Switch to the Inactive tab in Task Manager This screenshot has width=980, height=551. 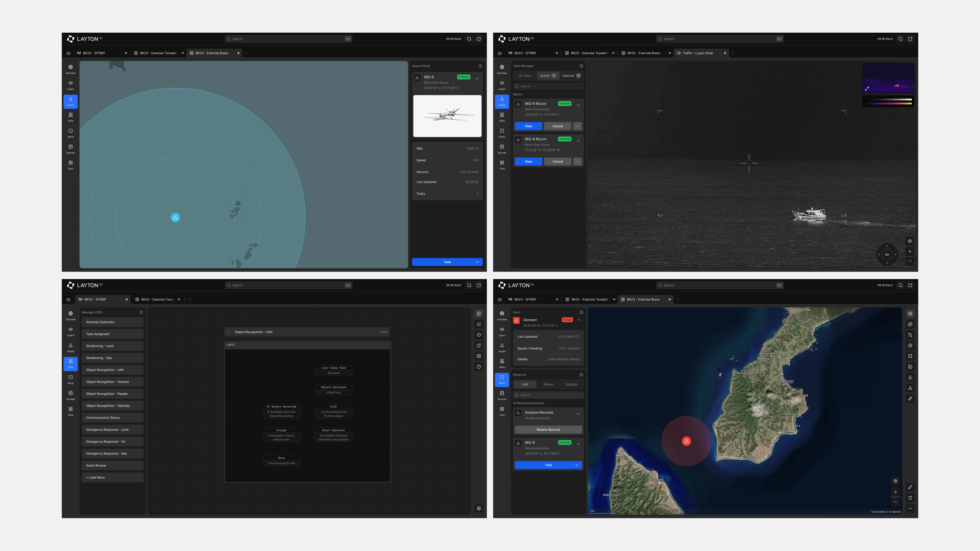(x=571, y=76)
